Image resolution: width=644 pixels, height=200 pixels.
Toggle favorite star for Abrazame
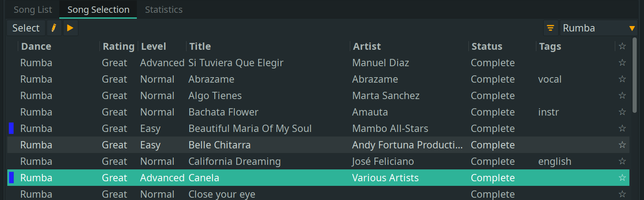click(622, 79)
